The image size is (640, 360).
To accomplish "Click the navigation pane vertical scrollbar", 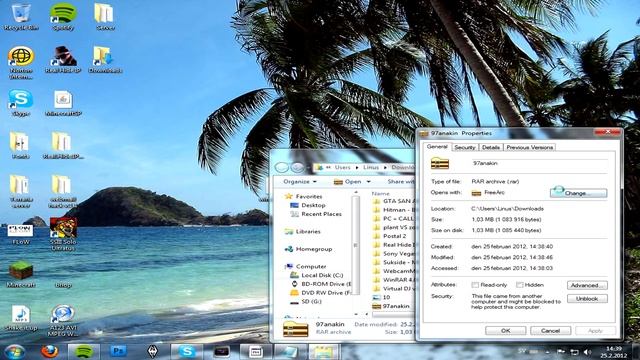I will (355, 245).
